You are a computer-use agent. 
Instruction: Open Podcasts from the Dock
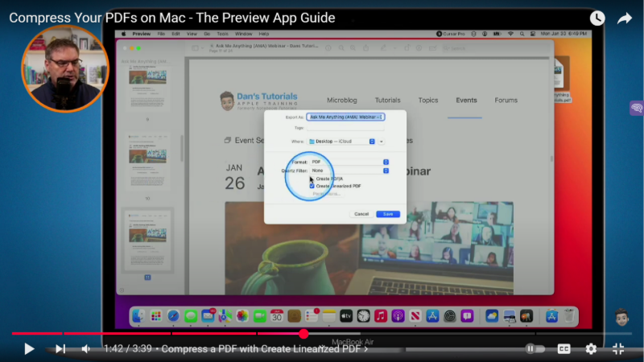coord(398,316)
